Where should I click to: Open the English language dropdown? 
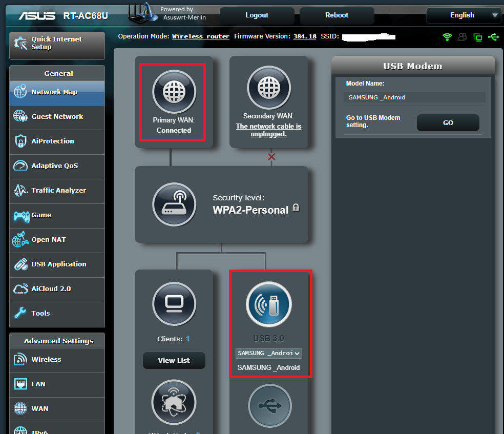464,15
